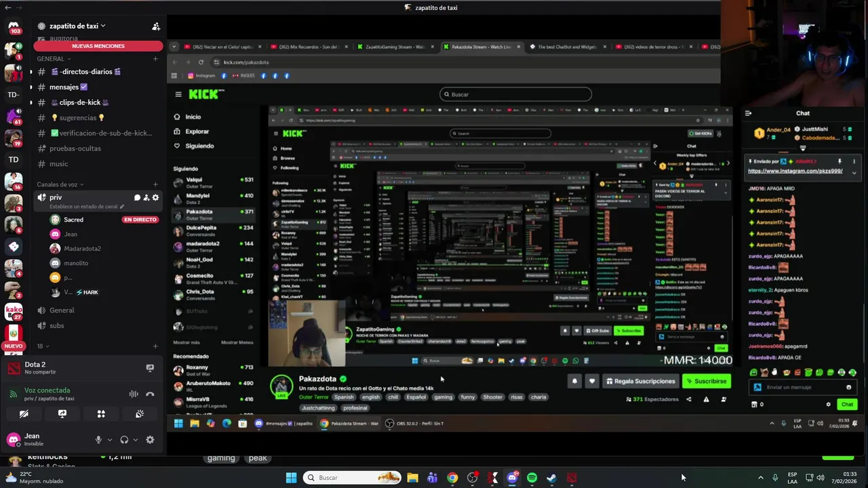
Task: Open the -directos-diarios channel
Action: tap(98, 72)
